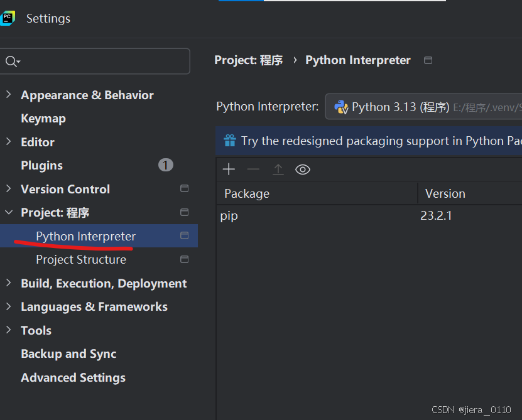The height and width of the screenshot is (420, 522).
Task: Click the search magnifier history icon
Action: 13,62
